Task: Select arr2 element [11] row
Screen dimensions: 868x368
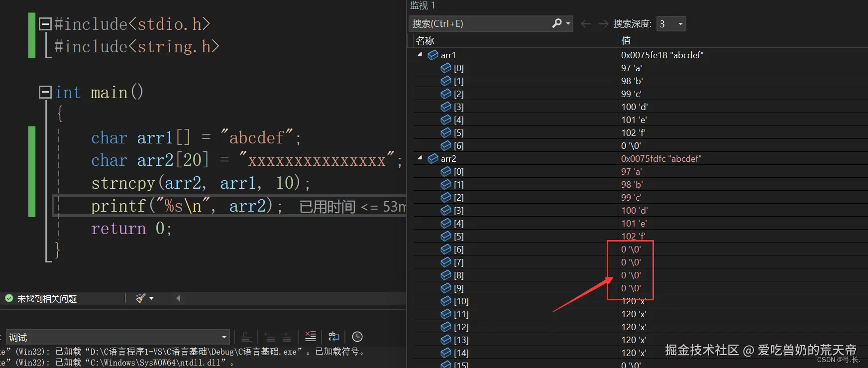Action: point(641,314)
